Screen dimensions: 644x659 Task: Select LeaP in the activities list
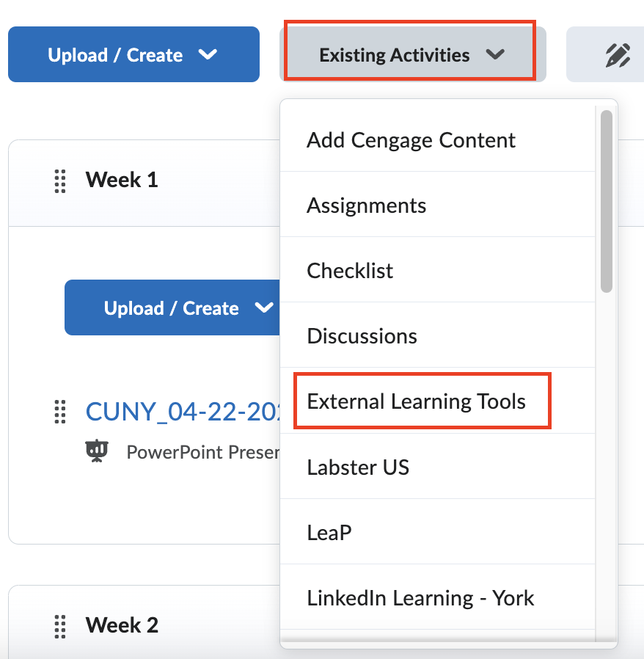pyautogui.click(x=329, y=532)
